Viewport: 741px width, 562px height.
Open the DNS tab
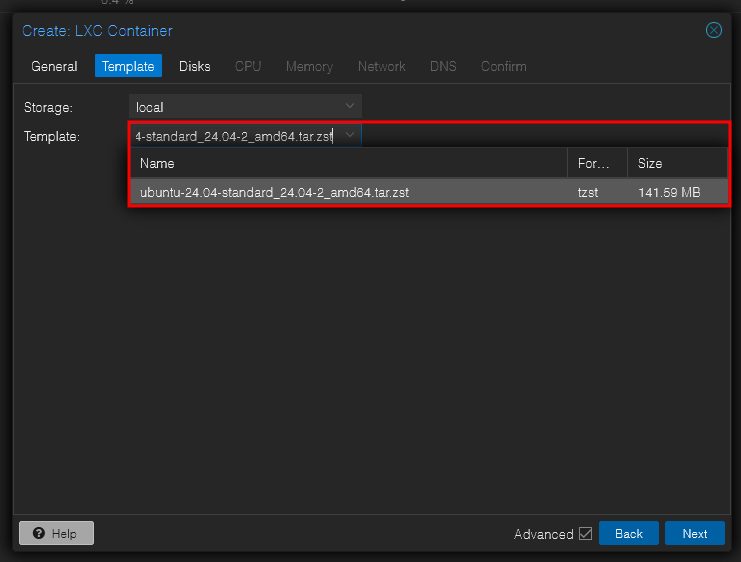click(x=443, y=66)
